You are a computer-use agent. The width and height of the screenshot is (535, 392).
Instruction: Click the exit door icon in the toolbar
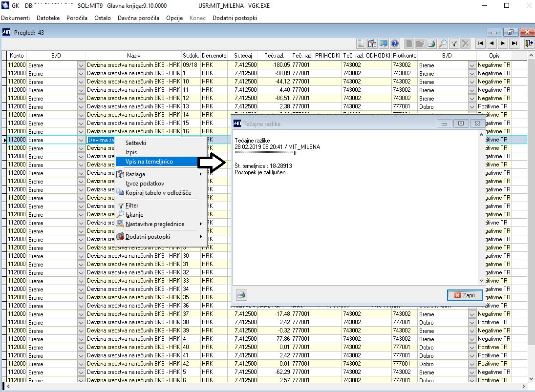[529, 44]
